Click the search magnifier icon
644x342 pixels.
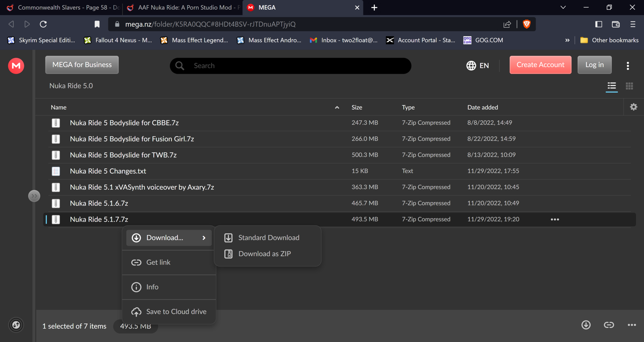coord(180,66)
